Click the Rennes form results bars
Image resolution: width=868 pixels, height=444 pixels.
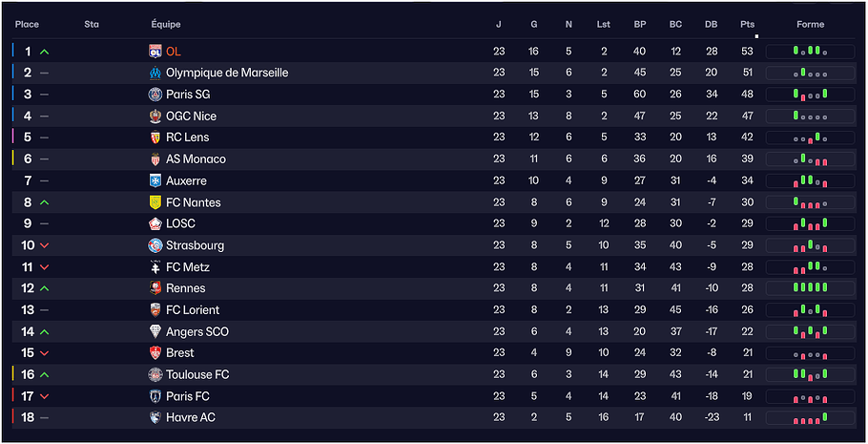(x=810, y=288)
